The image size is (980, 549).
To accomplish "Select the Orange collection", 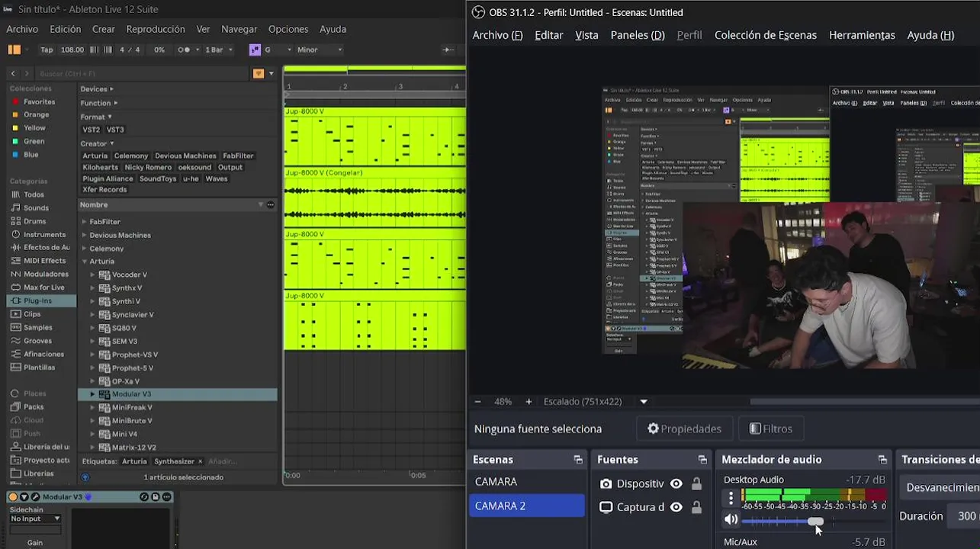I will point(36,114).
